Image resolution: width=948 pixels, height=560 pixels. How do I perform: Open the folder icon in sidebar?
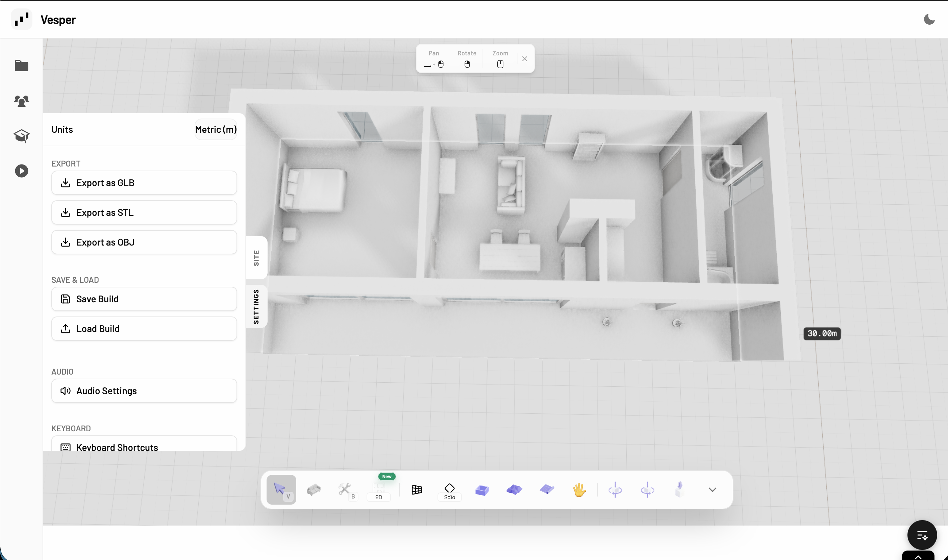pos(22,66)
